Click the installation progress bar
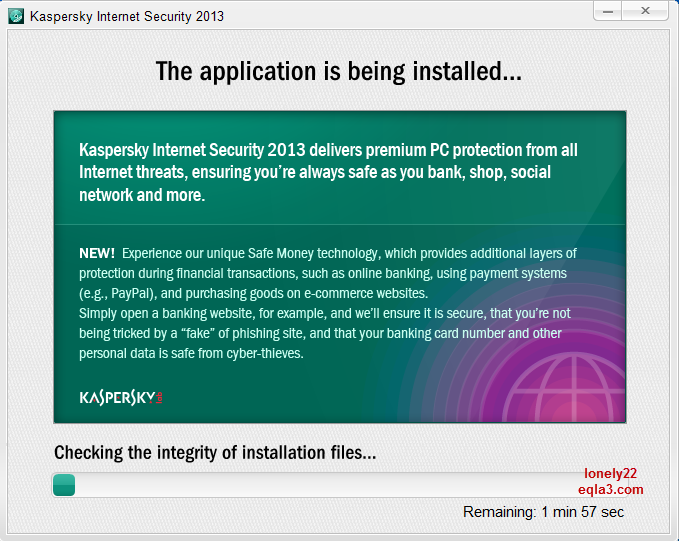The image size is (679, 541). 340,485
